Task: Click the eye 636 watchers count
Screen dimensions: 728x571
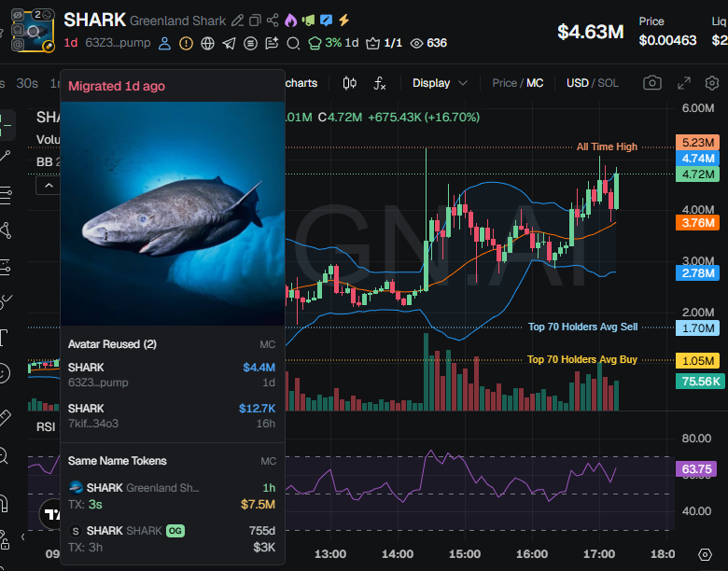Action: click(429, 43)
